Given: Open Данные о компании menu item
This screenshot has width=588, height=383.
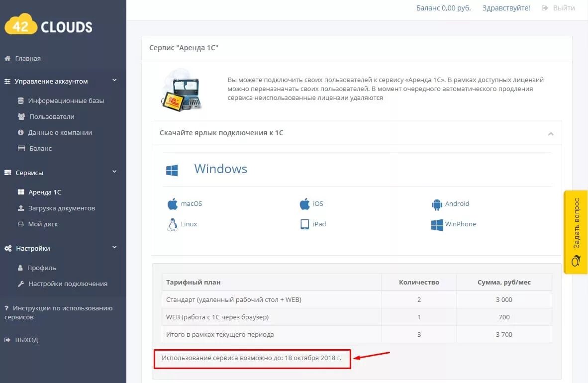Looking at the screenshot, I should [x=60, y=132].
